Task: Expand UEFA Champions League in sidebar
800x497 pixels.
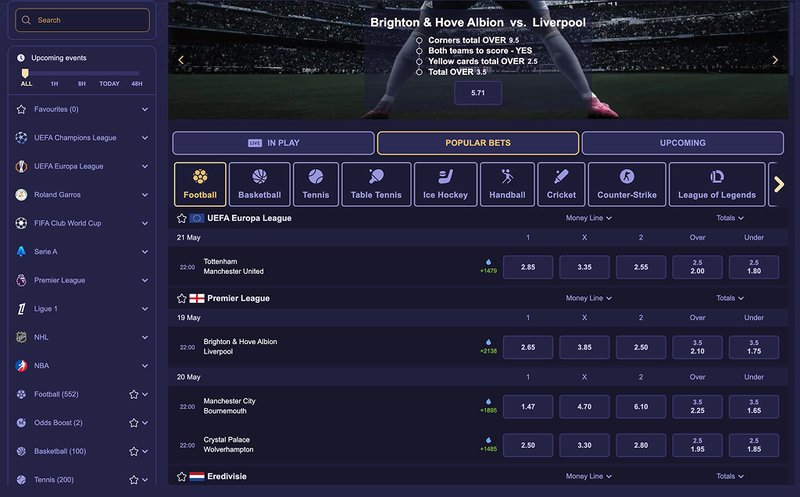Action: [145, 138]
